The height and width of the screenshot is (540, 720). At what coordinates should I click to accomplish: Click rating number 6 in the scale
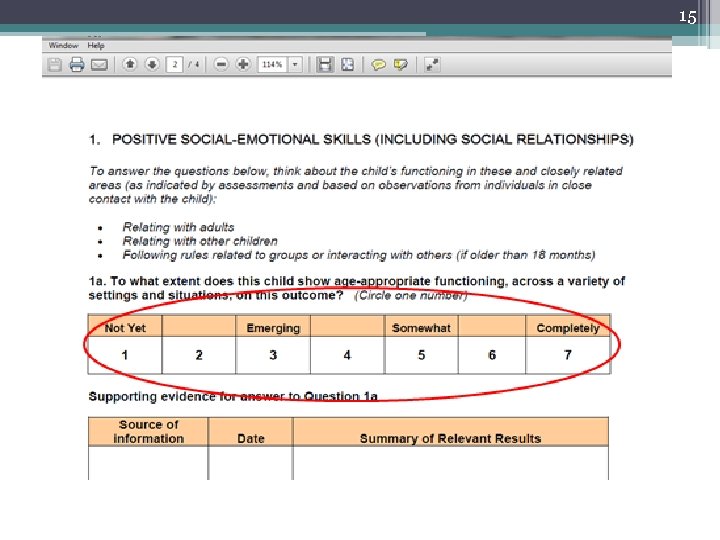(492, 355)
